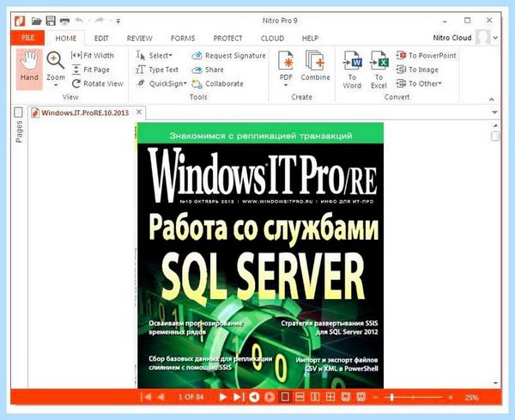Click Request Signature

tap(228, 56)
